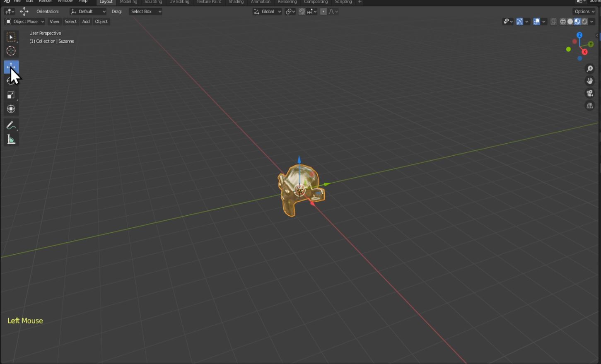
Task: Switch to solid viewport shading
Action: 570,22
